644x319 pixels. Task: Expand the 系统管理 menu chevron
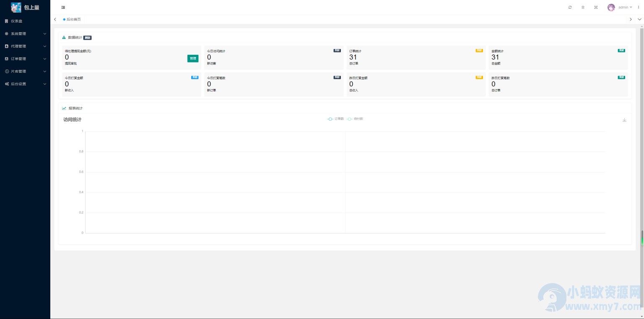point(45,33)
